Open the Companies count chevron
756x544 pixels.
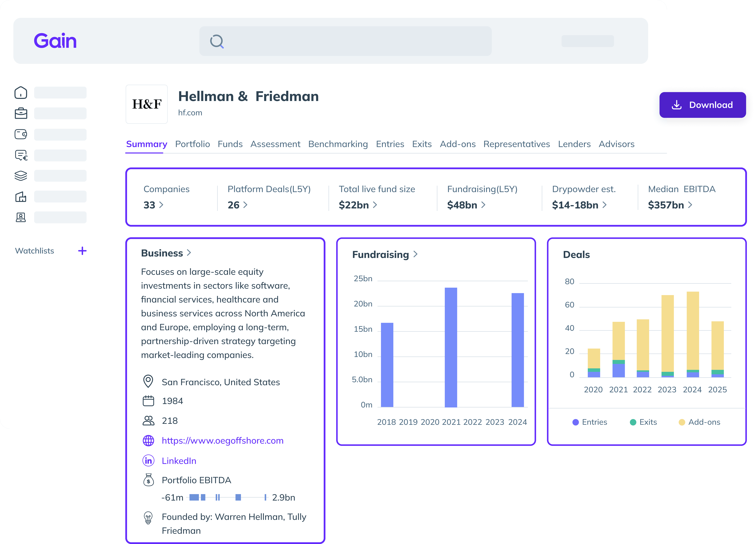161,205
